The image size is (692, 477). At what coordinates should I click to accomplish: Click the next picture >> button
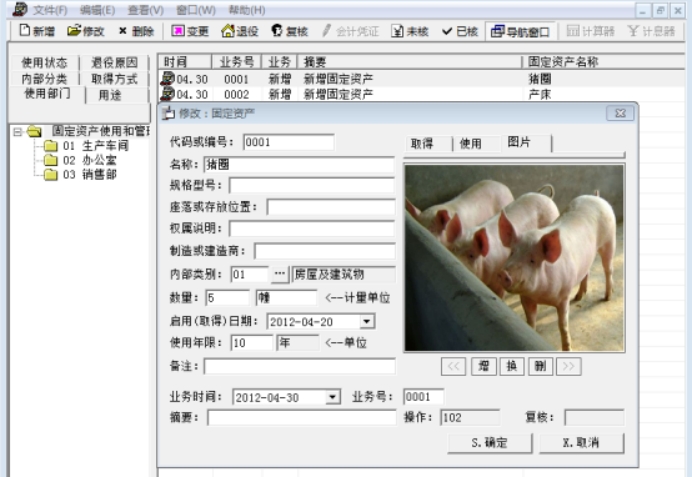tap(569, 366)
